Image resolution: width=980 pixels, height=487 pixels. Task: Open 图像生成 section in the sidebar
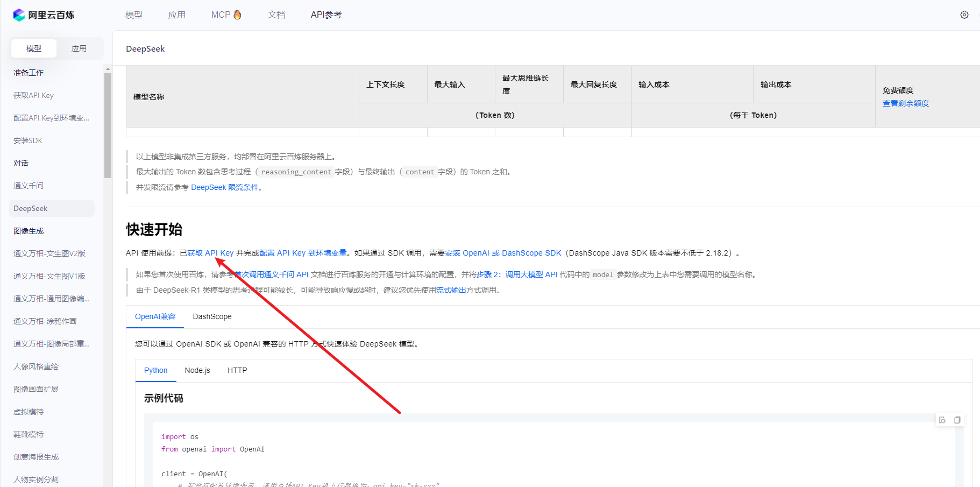pos(29,231)
